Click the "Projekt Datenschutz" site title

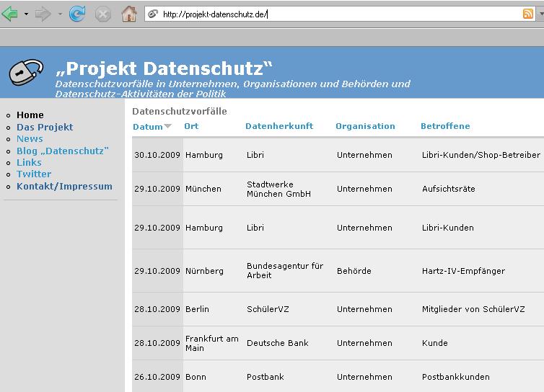point(164,68)
